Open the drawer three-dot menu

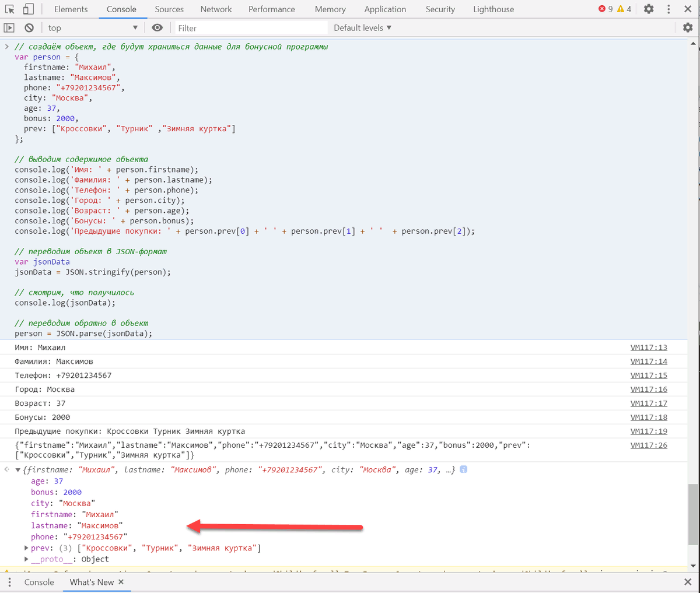(x=9, y=582)
